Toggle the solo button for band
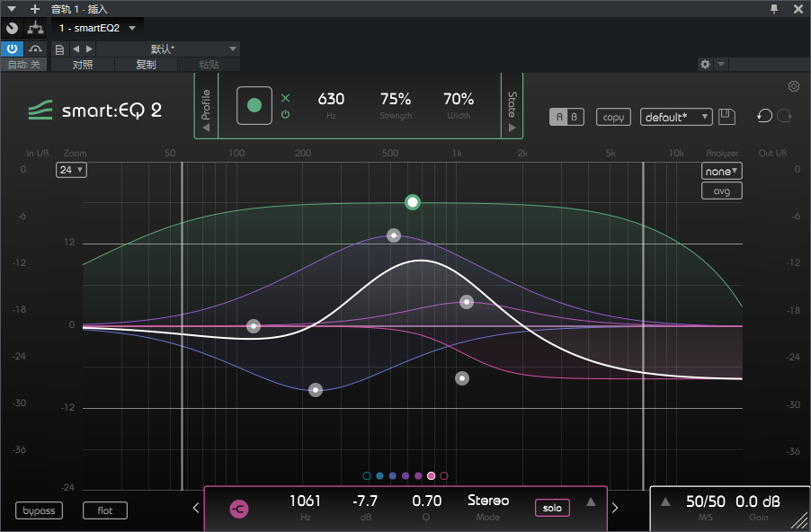Image resolution: width=811 pixels, height=532 pixels. [552, 508]
